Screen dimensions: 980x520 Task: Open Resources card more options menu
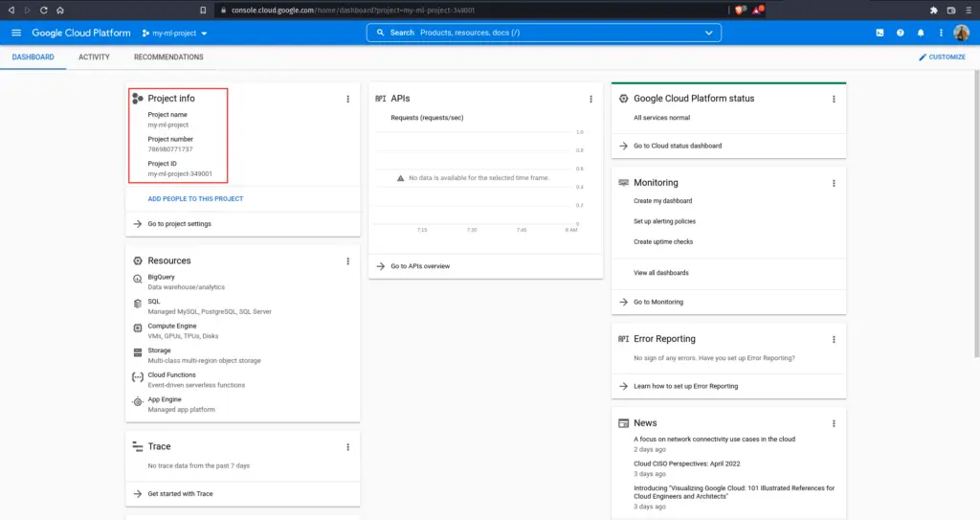[347, 261]
